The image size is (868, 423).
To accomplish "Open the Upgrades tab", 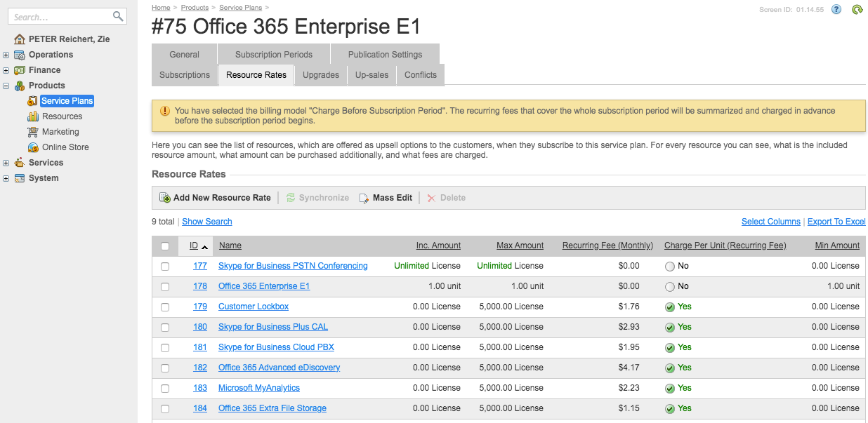I will 321,75.
